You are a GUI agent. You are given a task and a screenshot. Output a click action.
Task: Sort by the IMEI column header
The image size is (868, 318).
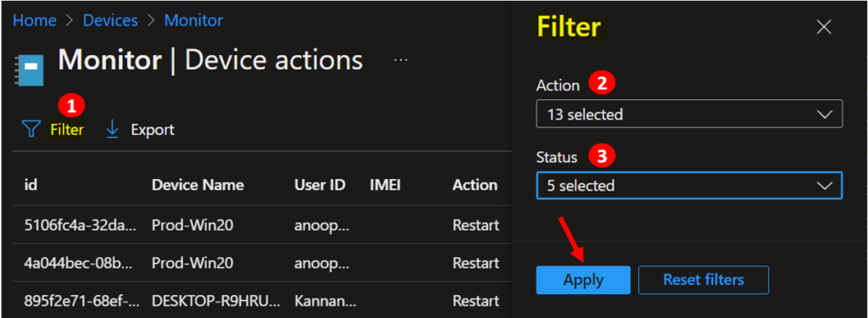[x=385, y=185]
